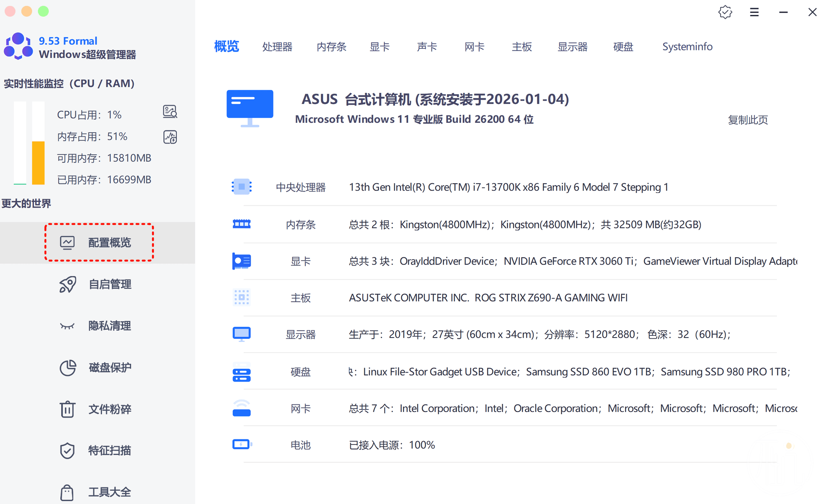The height and width of the screenshot is (504, 821).
Task: Click the CPU chip icon in overview list
Action: pos(241,187)
